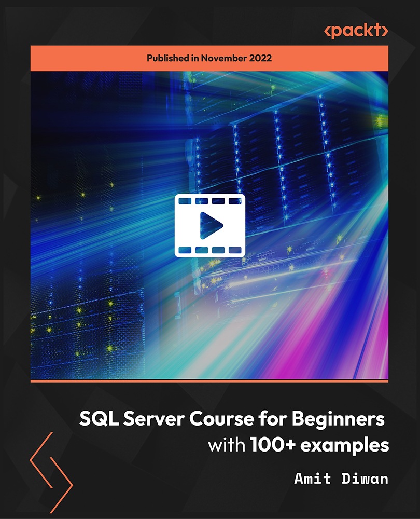
Task: Click the subtitle 'with 100+ examples'
Action: 298,445
